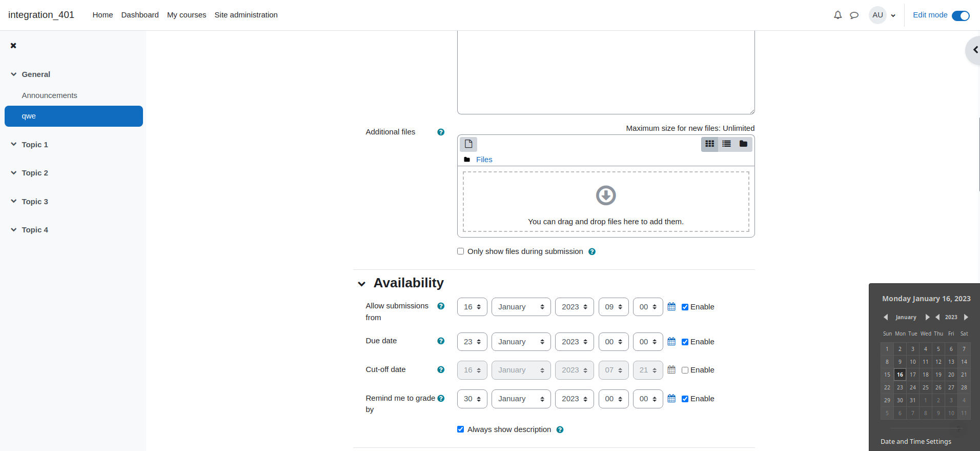Image resolution: width=980 pixels, height=451 pixels.
Task: Open help for Due date
Action: tap(441, 341)
